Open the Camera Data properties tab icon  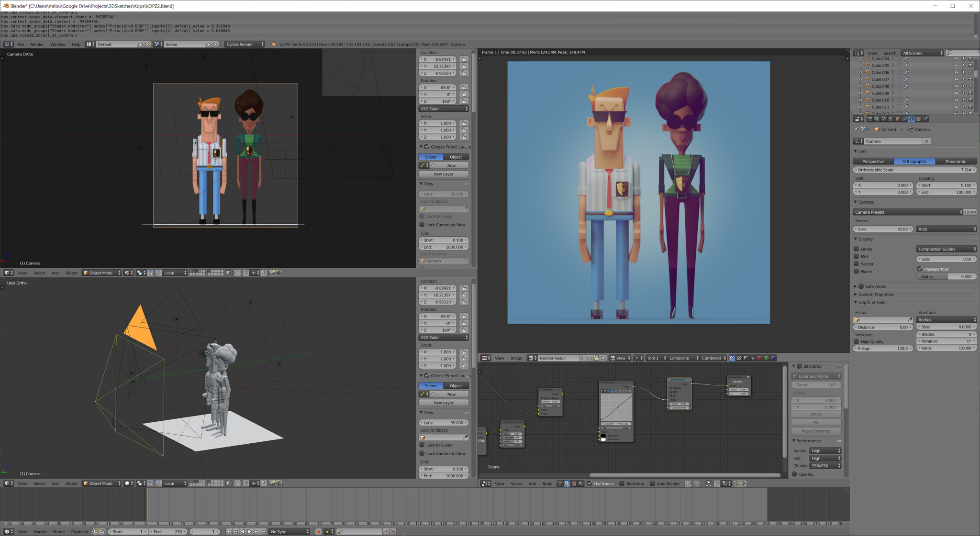tap(912, 119)
